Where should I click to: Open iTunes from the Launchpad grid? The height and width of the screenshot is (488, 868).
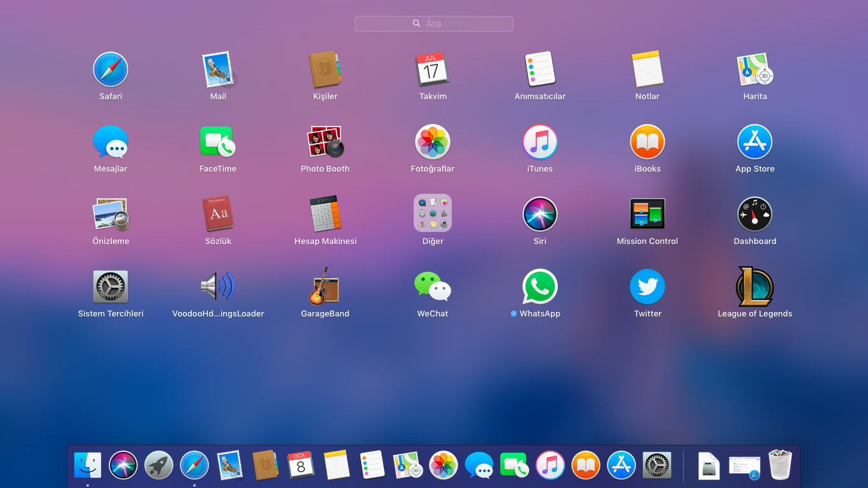coord(540,142)
